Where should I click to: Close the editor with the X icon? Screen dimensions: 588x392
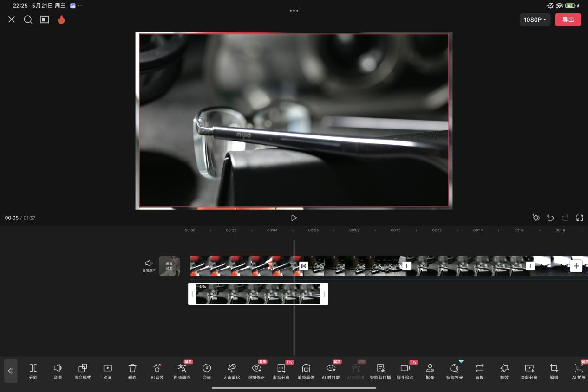click(x=12, y=19)
